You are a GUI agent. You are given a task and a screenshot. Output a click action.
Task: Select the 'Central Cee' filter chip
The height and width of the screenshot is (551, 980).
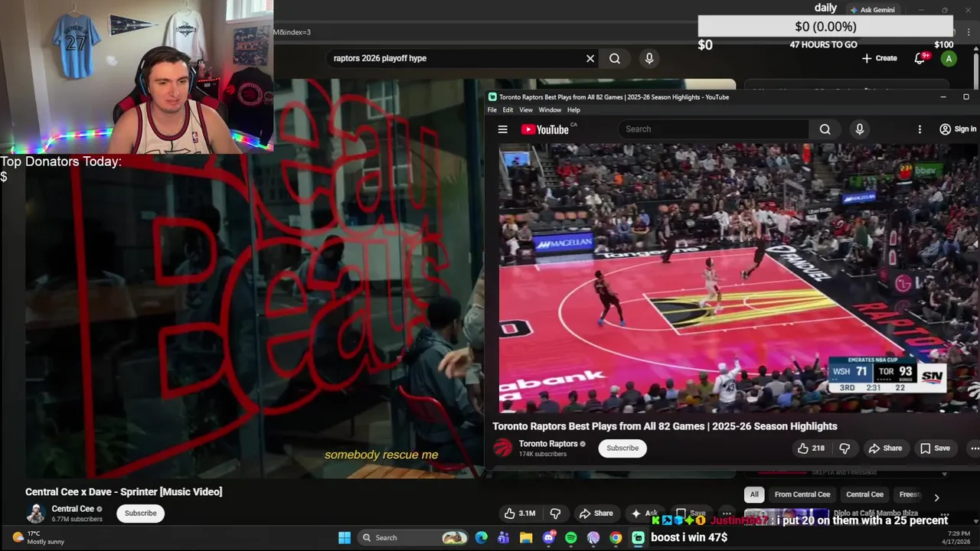tap(864, 494)
